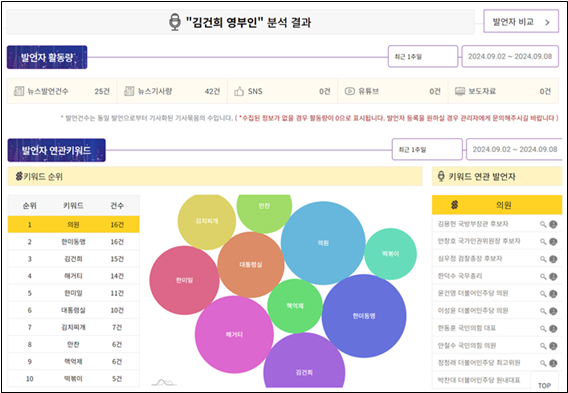Viewport: 568px width, 393px height.
Task: Open 최근 1주일 dropdown in 발언자 연관키워드 section
Action: tap(427, 149)
